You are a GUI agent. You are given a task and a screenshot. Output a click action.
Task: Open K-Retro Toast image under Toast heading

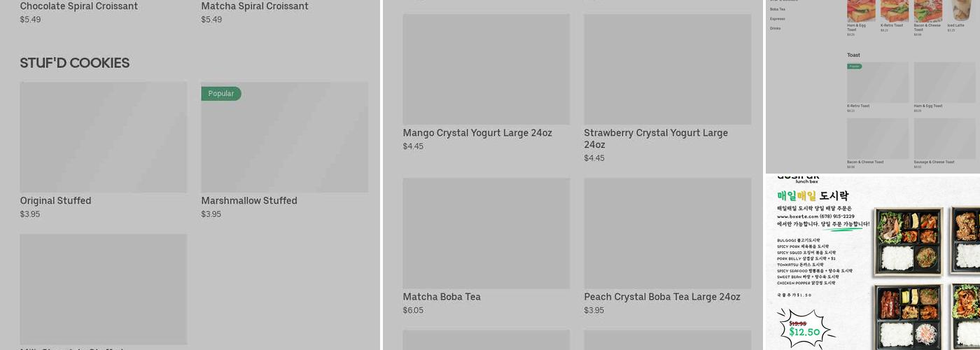point(877,83)
